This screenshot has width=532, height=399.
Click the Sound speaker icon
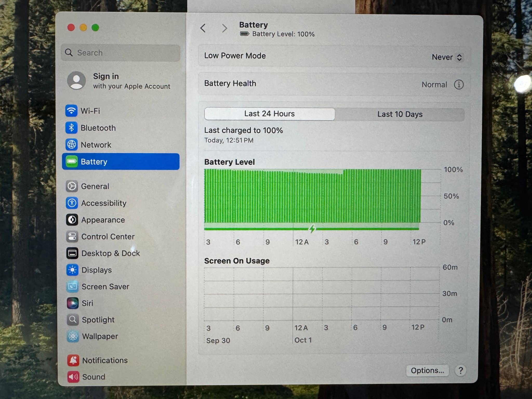[73, 377]
